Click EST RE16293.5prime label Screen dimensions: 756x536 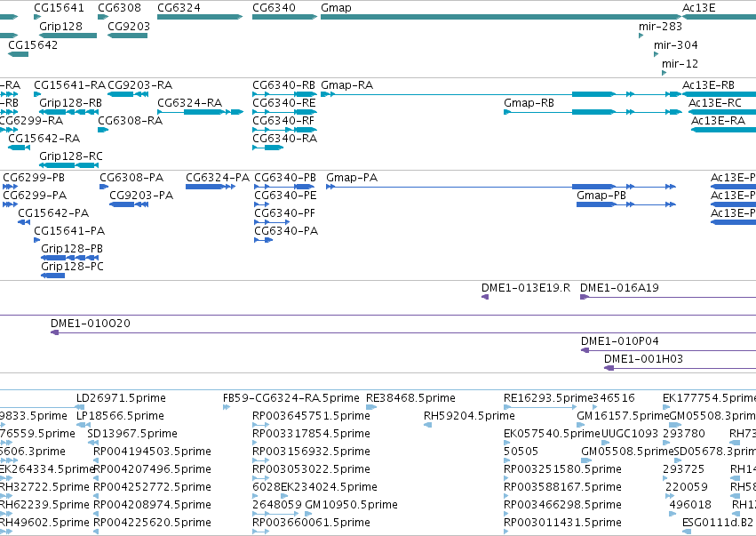(x=548, y=398)
